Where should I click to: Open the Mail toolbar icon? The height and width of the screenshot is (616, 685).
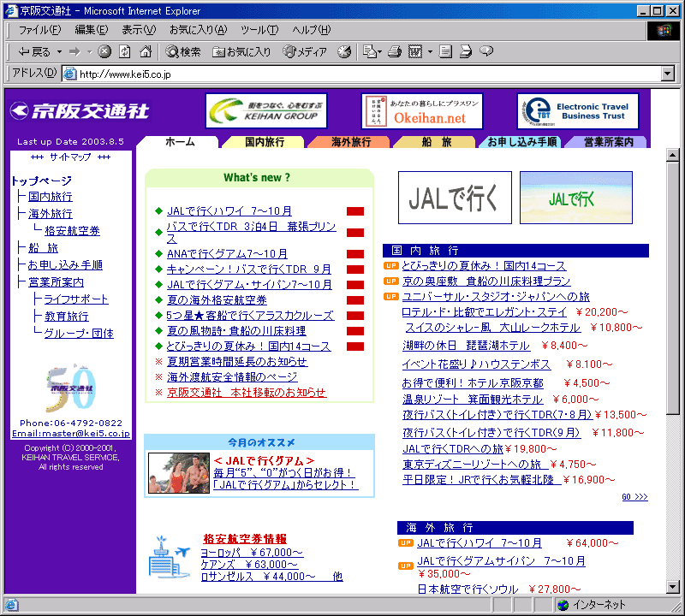point(370,51)
